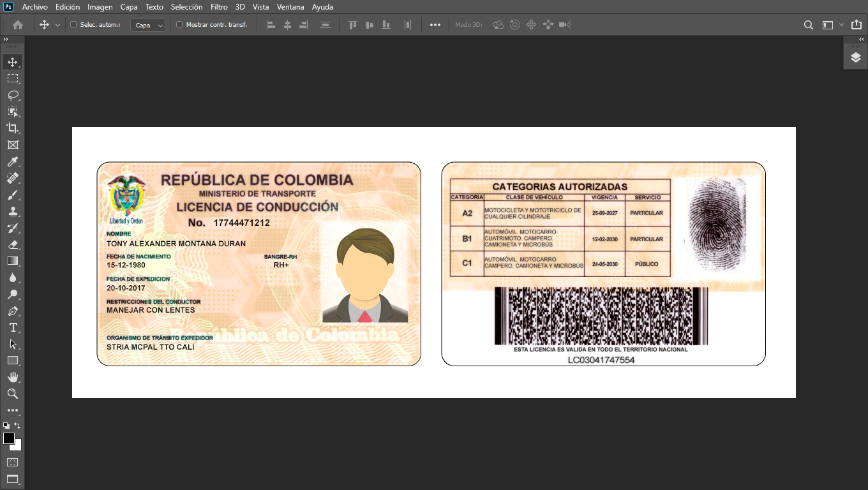Align left edges in options bar
Image resolution: width=868 pixels, height=490 pixels.
click(271, 25)
